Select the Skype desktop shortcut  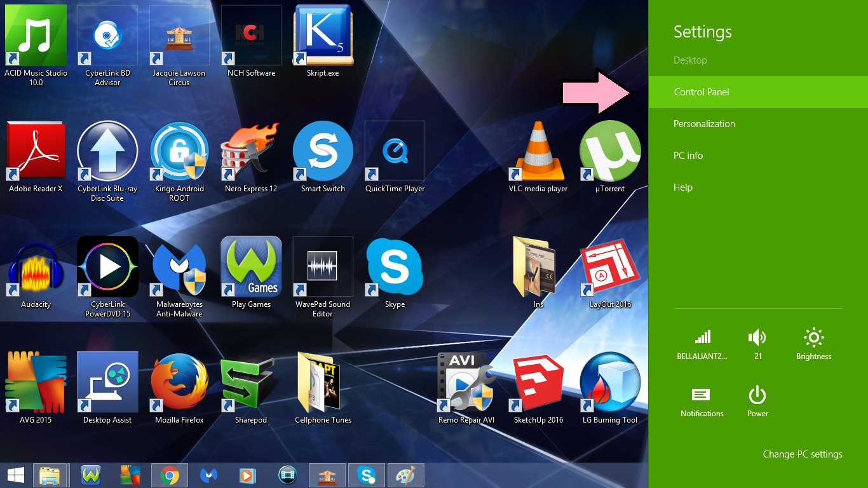tap(395, 273)
